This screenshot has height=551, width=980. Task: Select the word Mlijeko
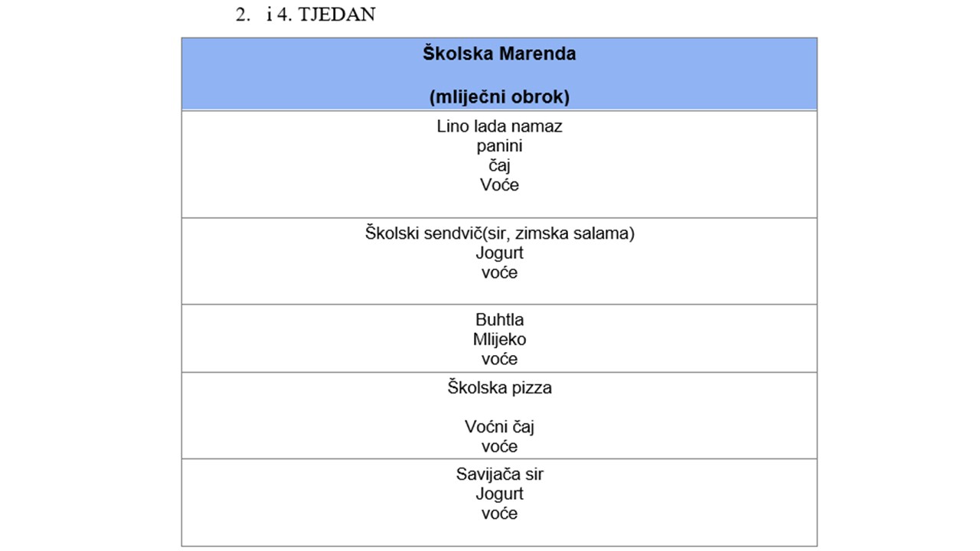pos(499,340)
